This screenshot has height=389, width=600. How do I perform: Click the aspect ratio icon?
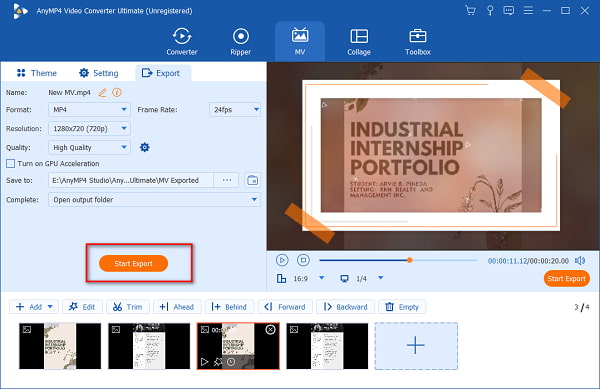[x=281, y=278]
